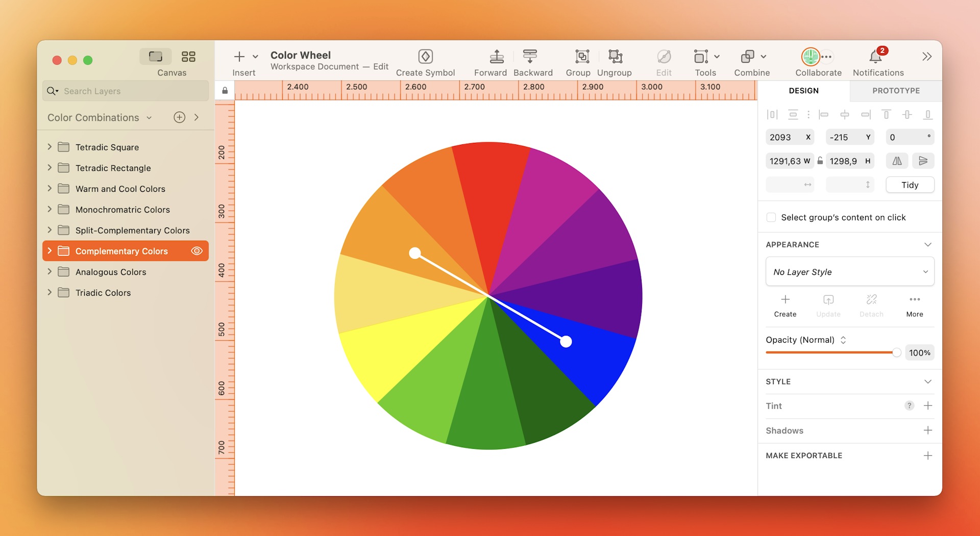This screenshot has width=980, height=536.
Task: Click the Tidy button
Action: click(x=910, y=185)
